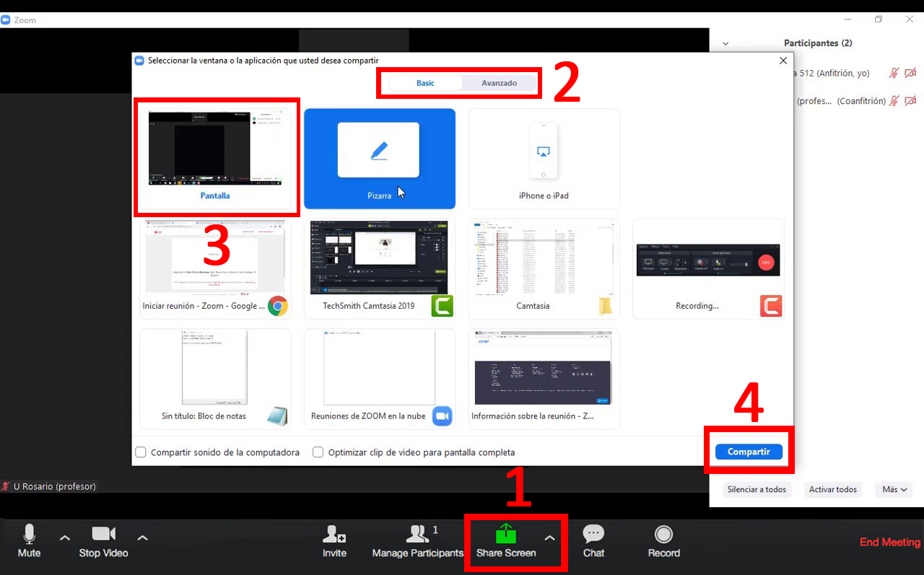
Task: Click the End Meeting link
Action: 890,542
